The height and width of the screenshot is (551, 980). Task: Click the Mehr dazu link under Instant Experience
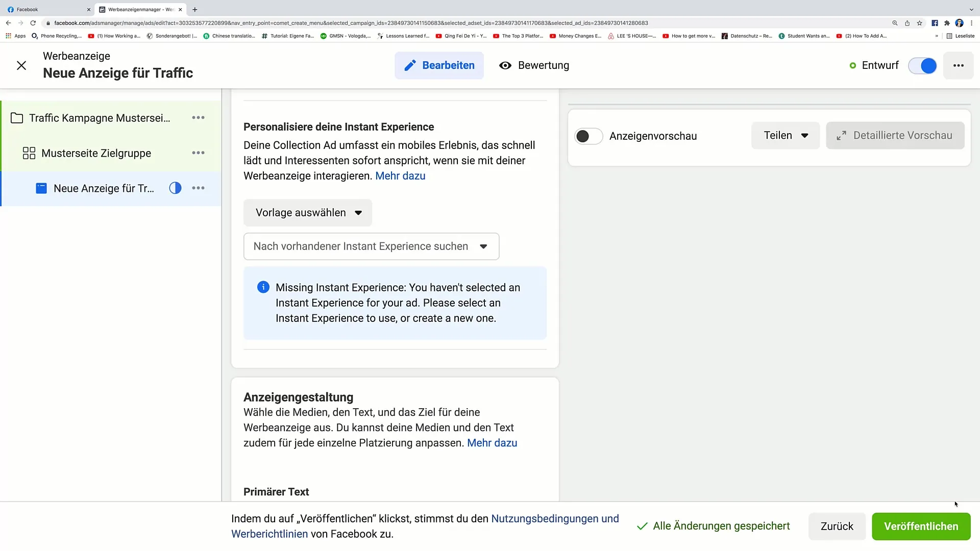coord(400,176)
